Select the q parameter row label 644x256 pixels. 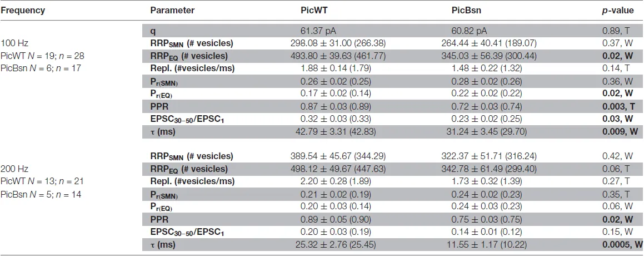click(153, 32)
